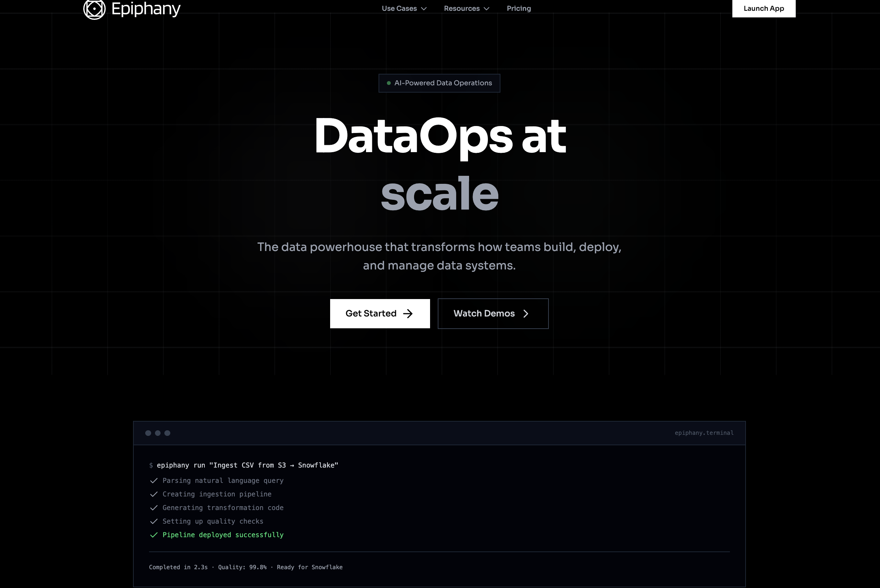
Task: Click the third terminal window dot
Action: coord(167,433)
